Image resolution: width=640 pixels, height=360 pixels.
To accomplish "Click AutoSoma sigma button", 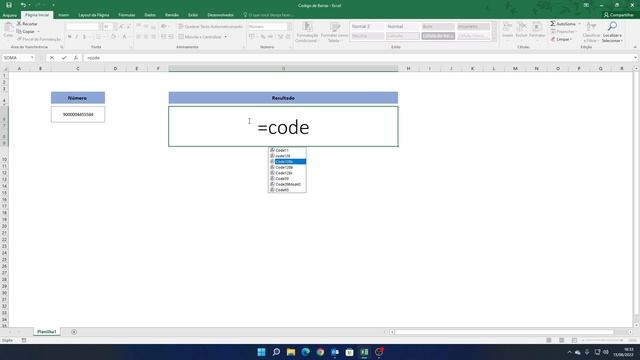I will 563,24.
